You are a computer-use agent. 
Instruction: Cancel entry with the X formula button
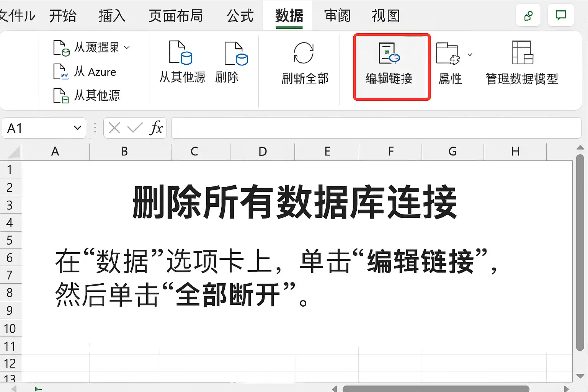(114, 128)
